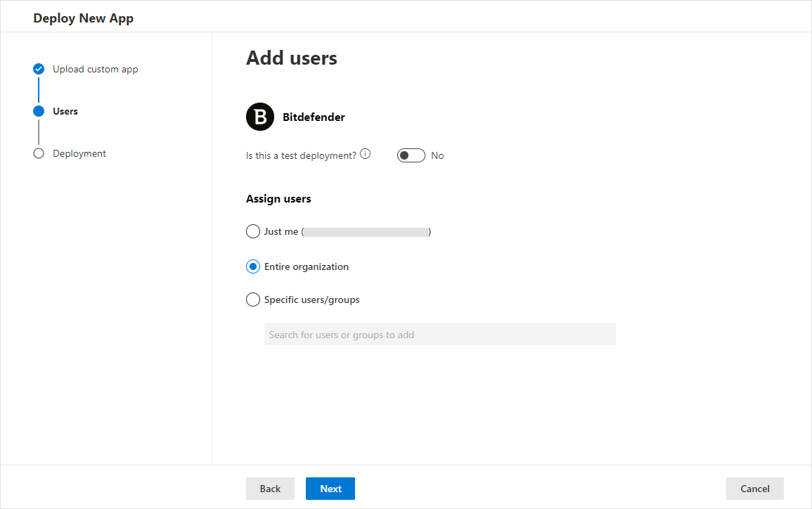Click the Deploy New App title
The height and width of the screenshot is (509, 812).
[83, 18]
